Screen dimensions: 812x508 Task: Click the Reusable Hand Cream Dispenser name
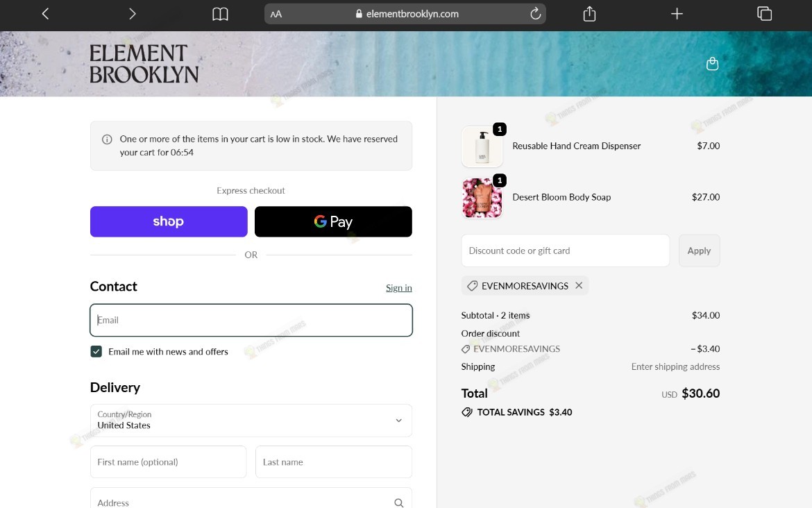click(576, 146)
